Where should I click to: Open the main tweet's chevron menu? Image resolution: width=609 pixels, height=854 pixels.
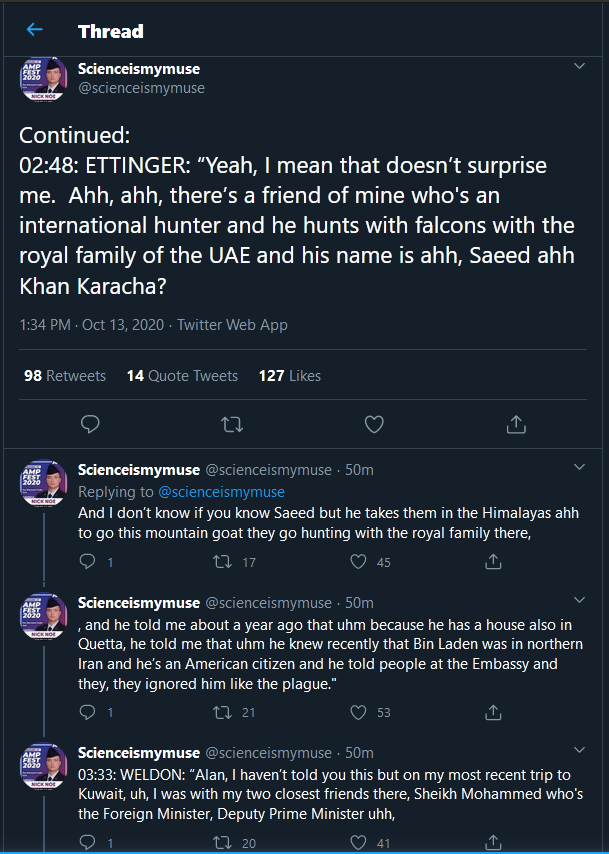[x=579, y=66]
